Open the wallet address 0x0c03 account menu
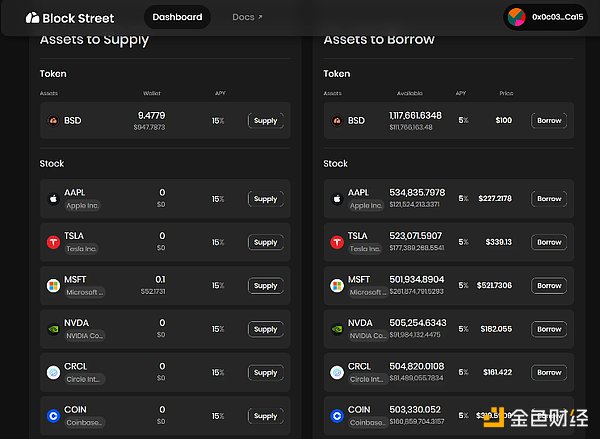The image size is (600, 439). tap(558, 17)
